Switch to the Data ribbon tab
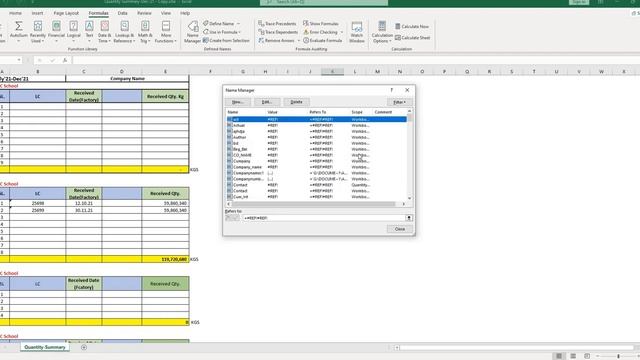 point(122,13)
